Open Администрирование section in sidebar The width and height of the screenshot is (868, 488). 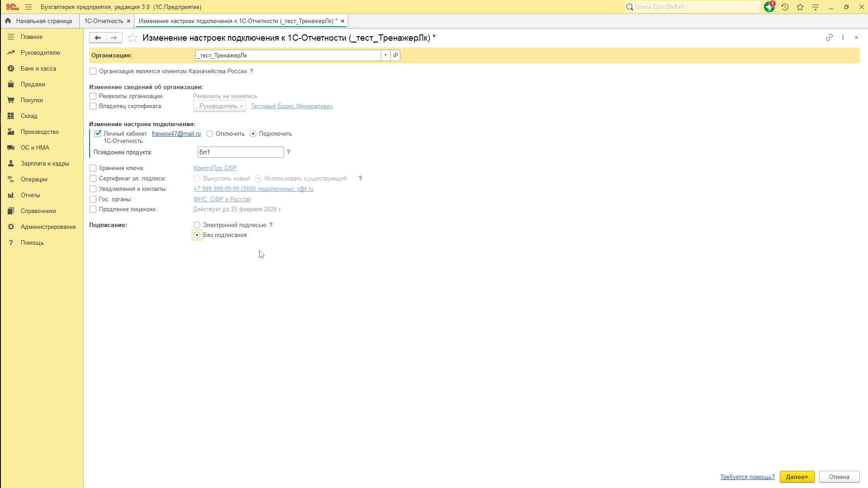click(x=42, y=227)
